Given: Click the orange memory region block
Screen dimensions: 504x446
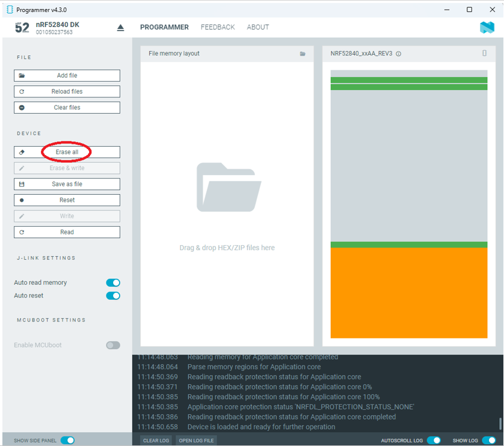Looking at the screenshot, I should point(408,293).
